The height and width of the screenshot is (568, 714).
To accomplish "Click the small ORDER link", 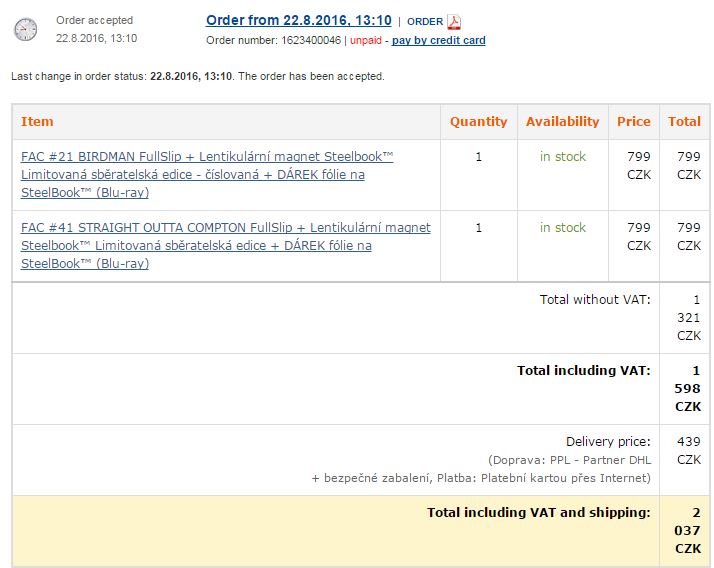I will 425,22.
